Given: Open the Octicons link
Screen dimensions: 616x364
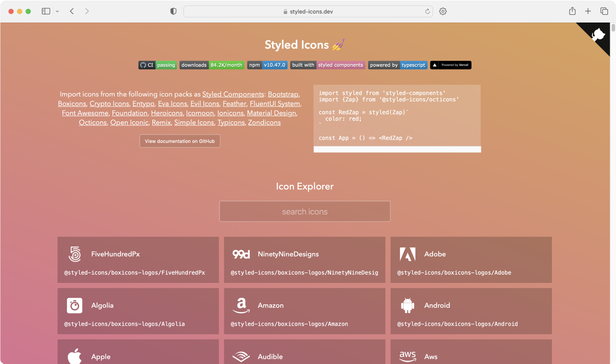Looking at the screenshot, I should [x=93, y=123].
